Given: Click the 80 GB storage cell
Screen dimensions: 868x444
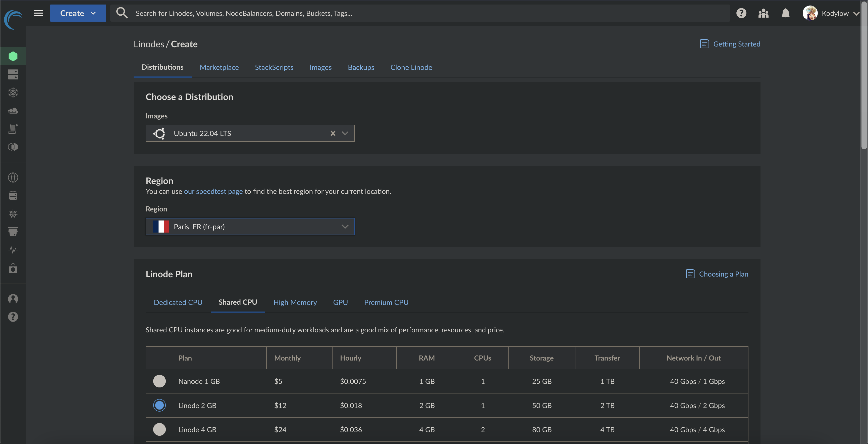Looking at the screenshot, I should [542, 429].
